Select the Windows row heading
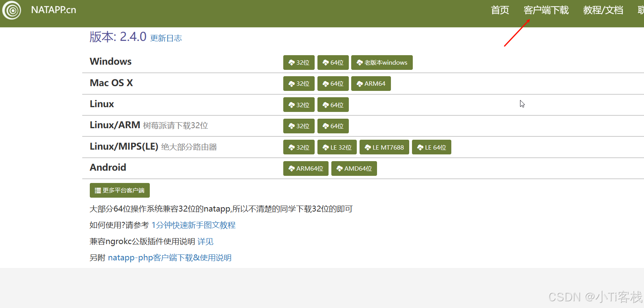This screenshot has width=644, height=308. [x=110, y=62]
